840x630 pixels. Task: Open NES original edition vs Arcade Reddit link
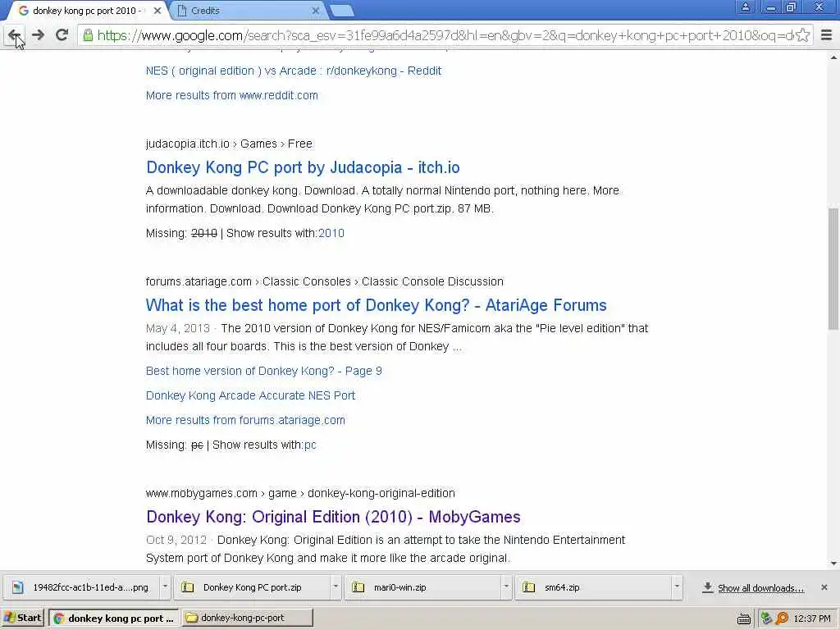pyautogui.click(x=294, y=71)
